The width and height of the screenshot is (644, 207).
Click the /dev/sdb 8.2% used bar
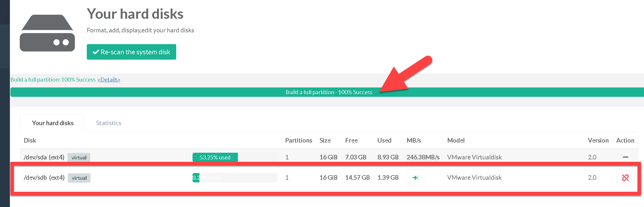[x=234, y=178]
